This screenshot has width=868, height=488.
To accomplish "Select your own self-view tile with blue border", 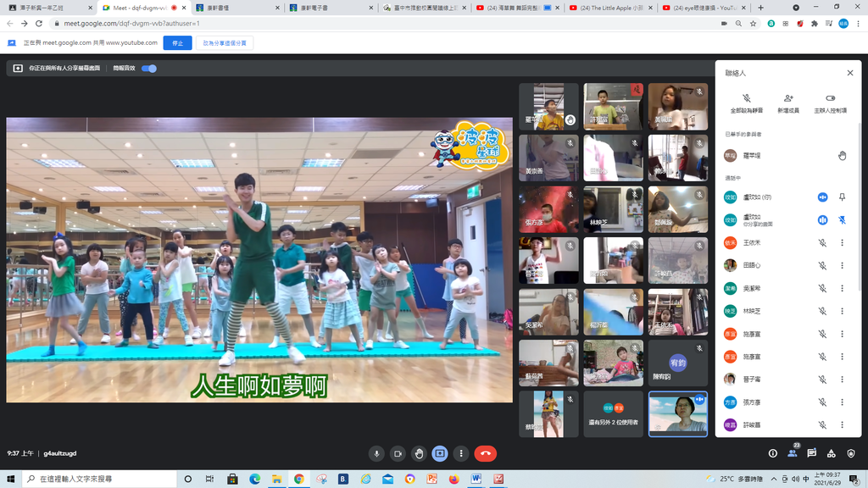I will point(677,414).
